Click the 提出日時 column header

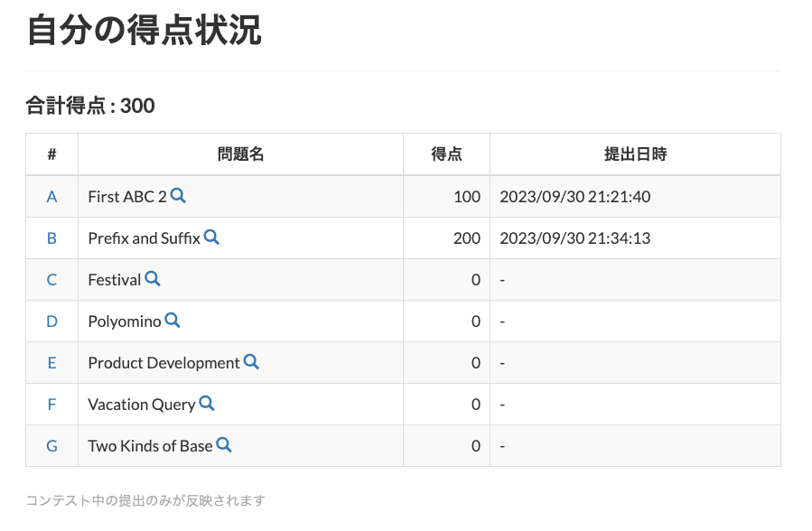pos(634,154)
